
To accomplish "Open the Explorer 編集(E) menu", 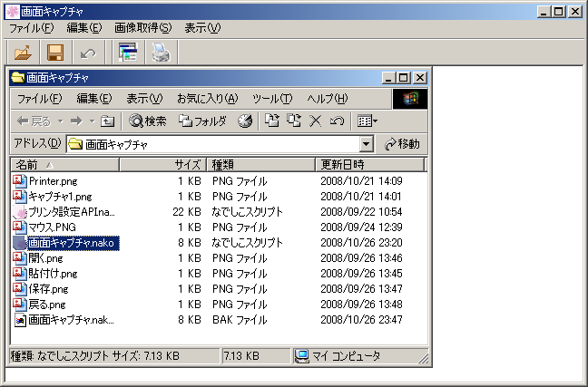I will click(x=94, y=99).
